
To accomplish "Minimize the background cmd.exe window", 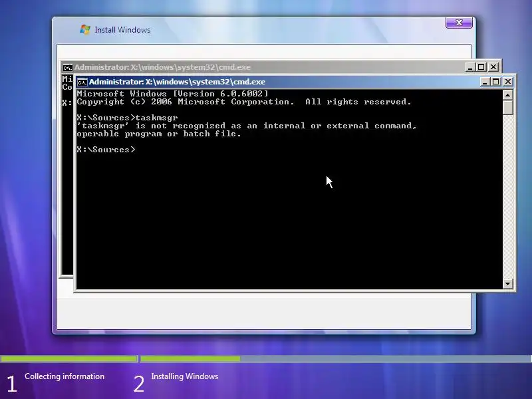I will tap(470, 67).
